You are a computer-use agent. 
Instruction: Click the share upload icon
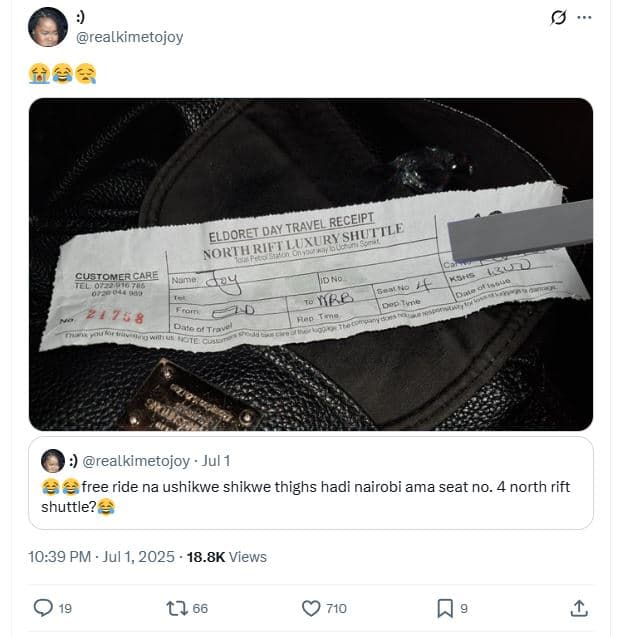click(579, 608)
